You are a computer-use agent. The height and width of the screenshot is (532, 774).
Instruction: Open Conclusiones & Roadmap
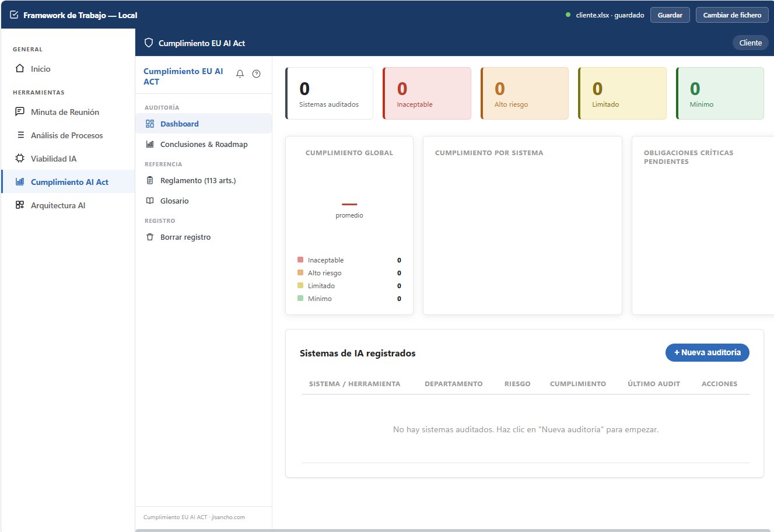pyautogui.click(x=204, y=144)
